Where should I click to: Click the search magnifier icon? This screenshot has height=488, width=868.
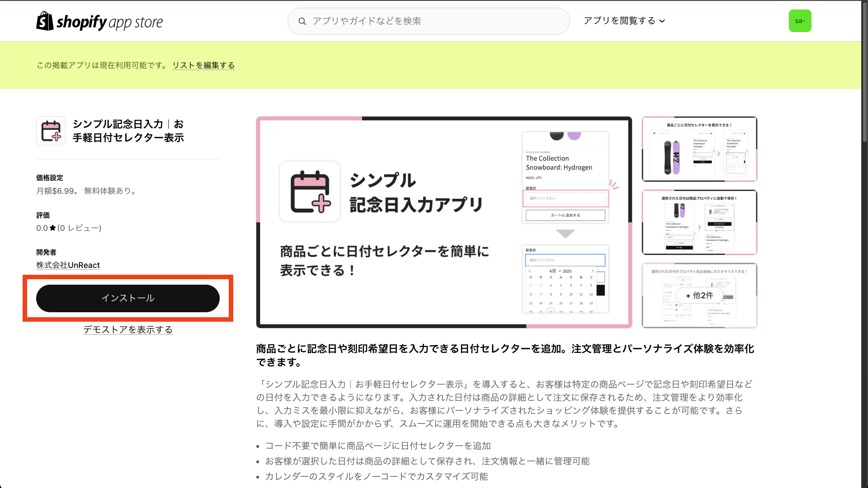click(302, 21)
